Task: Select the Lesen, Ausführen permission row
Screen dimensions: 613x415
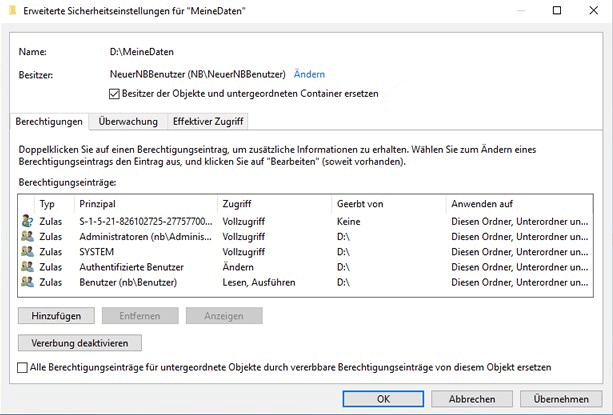Action: pos(305,282)
